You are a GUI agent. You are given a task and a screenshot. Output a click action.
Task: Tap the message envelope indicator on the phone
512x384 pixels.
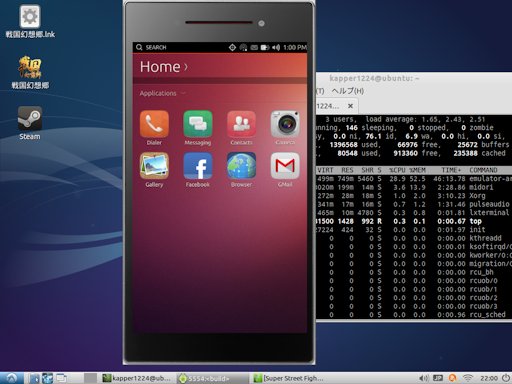click(254, 47)
